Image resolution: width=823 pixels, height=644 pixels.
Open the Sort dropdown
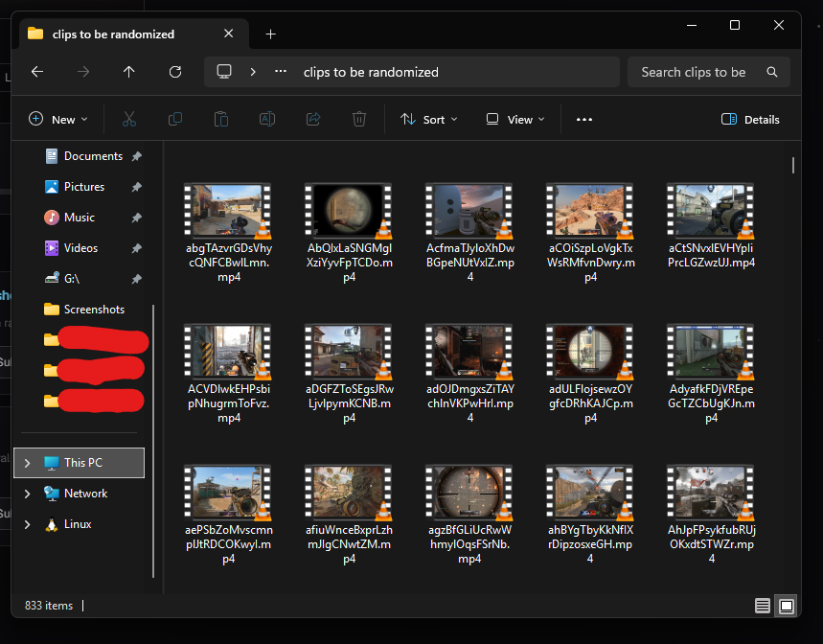429,119
